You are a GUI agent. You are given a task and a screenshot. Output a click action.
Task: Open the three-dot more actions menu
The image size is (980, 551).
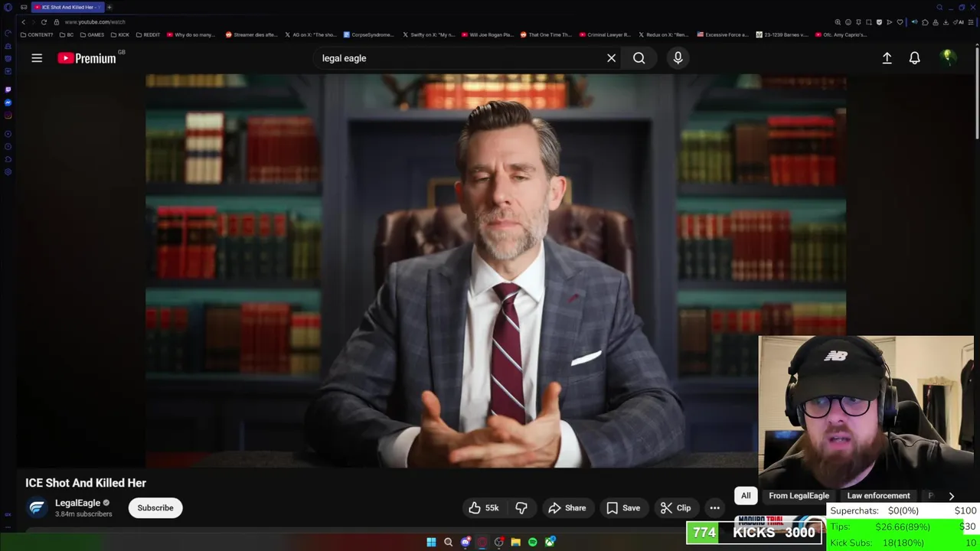tap(714, 508)
